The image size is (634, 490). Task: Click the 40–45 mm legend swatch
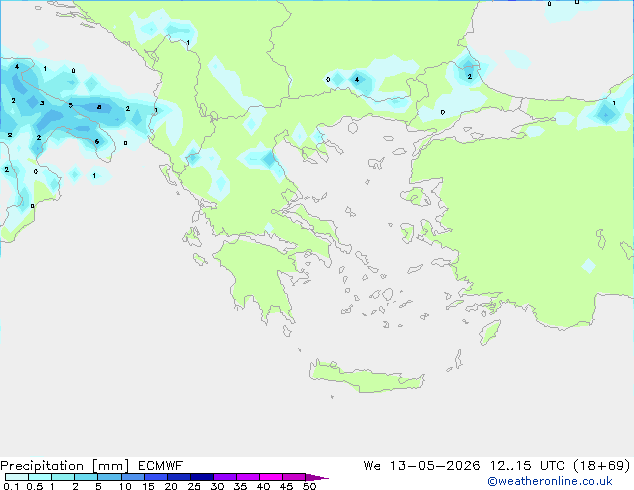pyautogui.click(x=271, y=477)
